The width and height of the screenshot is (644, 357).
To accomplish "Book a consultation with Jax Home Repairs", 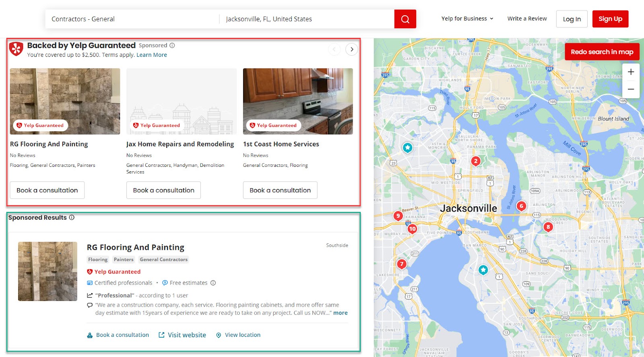I will tap(163, 190).
